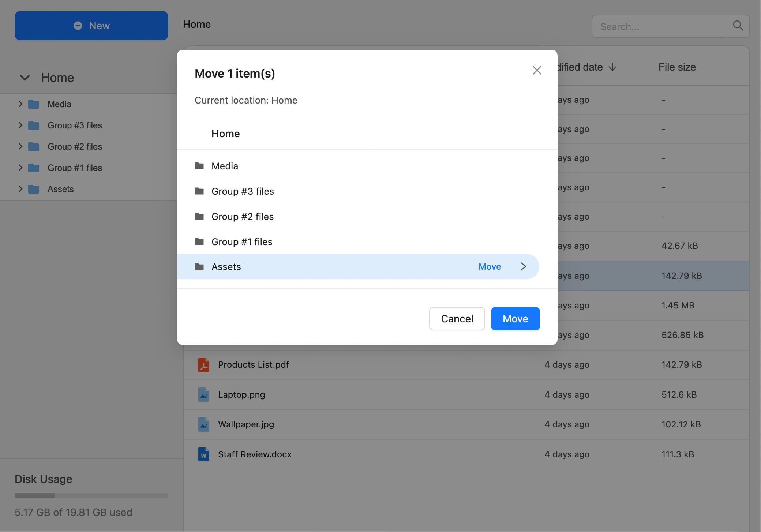Image resolution: width=761 pixels, height=532 pixels.
Task: Focus the Search input field
Action: tap(659, 26)
